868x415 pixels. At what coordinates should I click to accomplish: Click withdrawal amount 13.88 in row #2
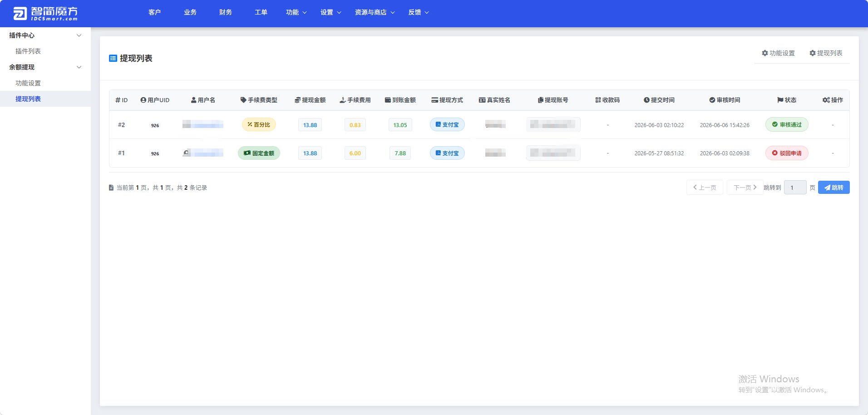[310, 125]
